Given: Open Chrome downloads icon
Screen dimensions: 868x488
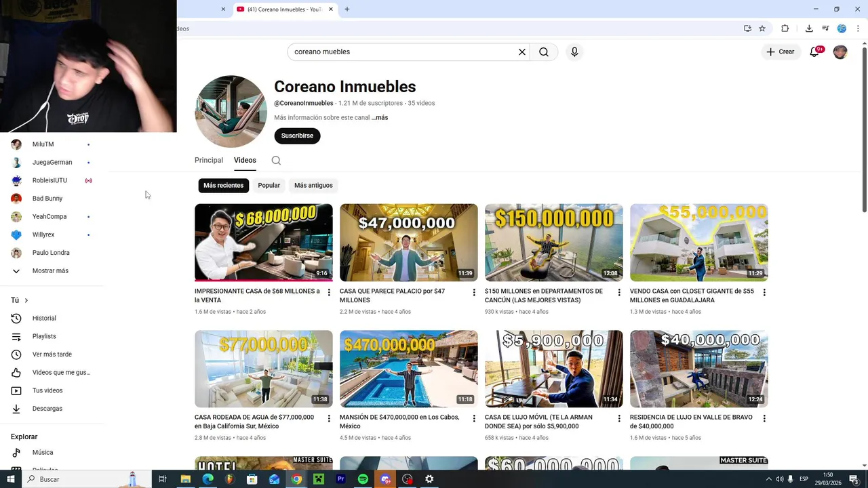Looking at the screenshot, I should (x=809, y=28).
